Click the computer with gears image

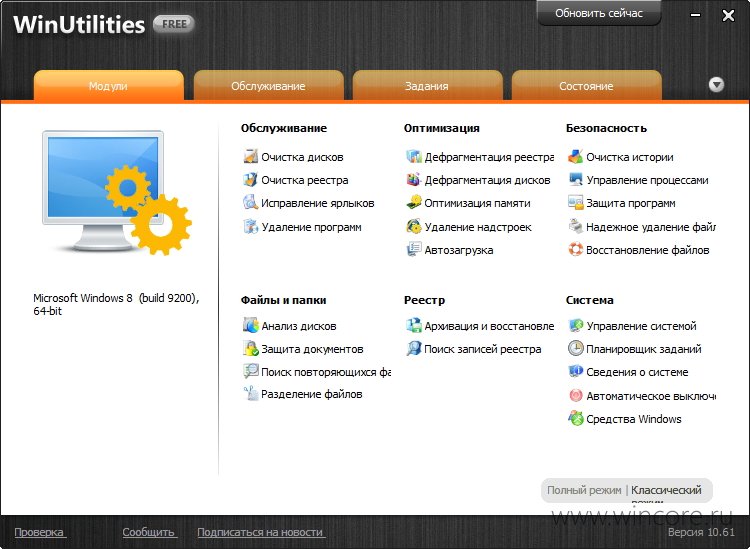[116, 193]
